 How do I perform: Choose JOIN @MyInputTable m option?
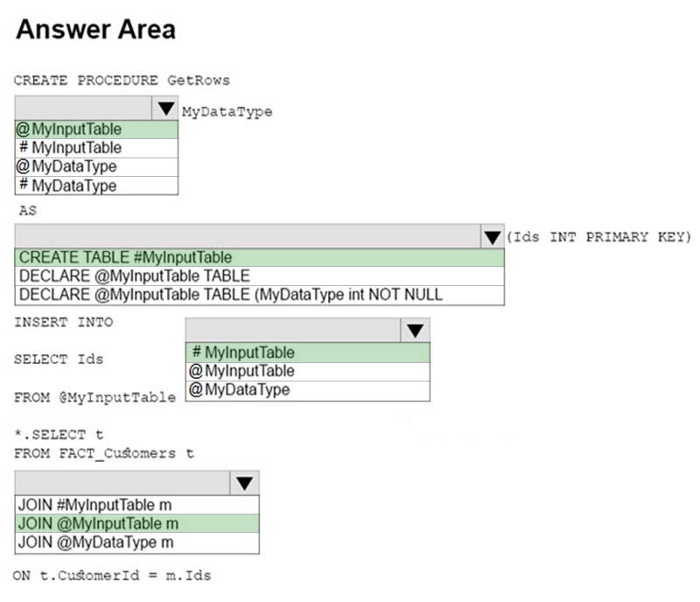point(137,523)
